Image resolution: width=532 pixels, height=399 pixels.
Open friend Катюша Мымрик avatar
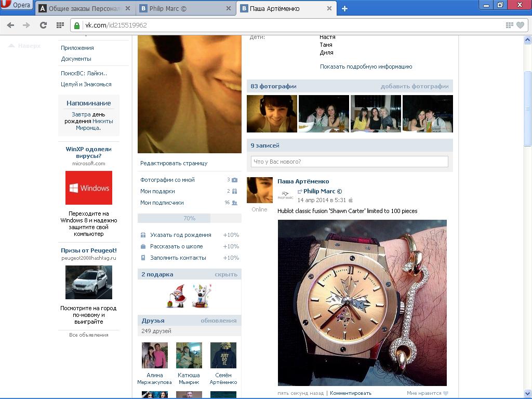point(189,355)
